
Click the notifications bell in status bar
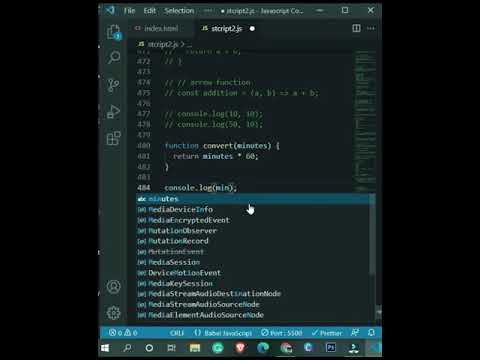tap(371, 332)
